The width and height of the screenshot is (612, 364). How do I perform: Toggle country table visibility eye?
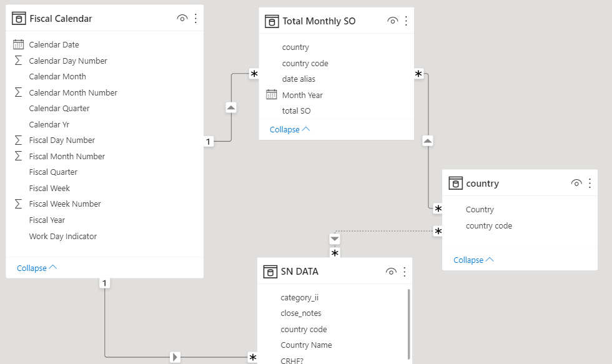pyautogui.click(x=576, y=183)
